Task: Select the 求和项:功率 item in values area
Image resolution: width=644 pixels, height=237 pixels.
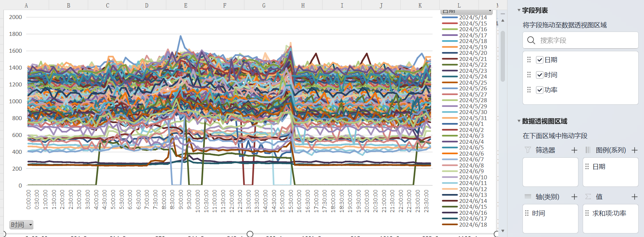Action: point(609,213)
